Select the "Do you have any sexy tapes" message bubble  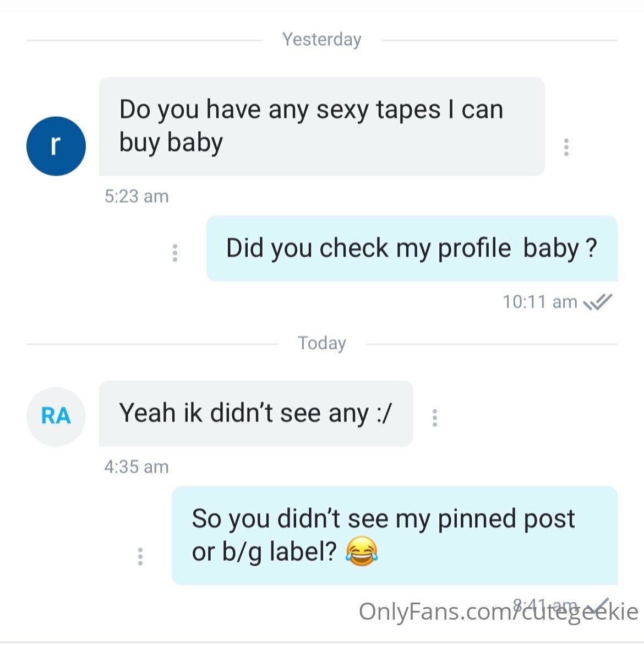(321, 126)
